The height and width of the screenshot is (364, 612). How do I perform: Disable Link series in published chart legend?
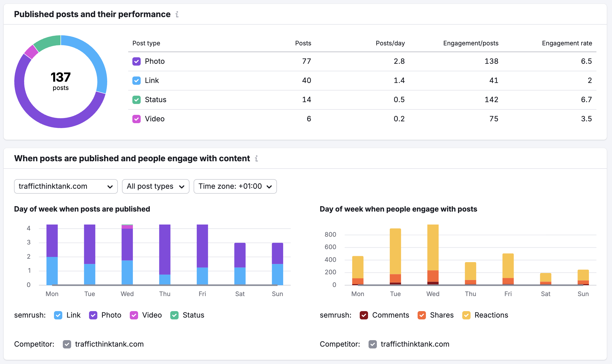tap(58, 315)
